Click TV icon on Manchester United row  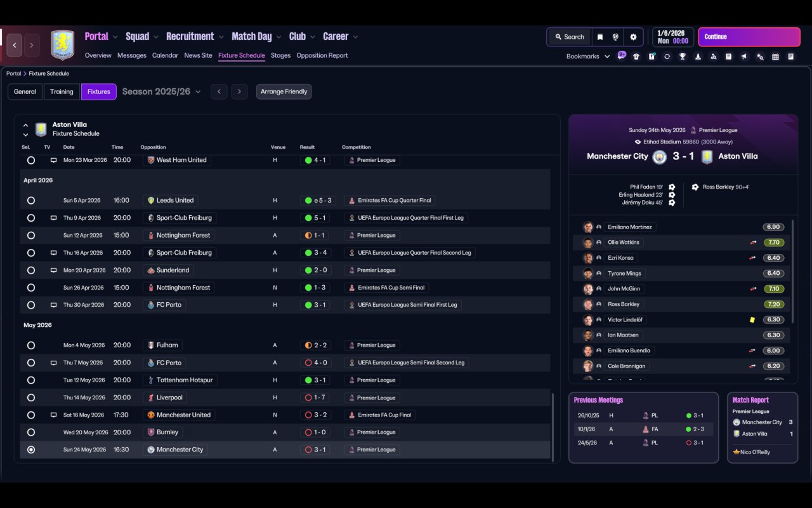coord(54,415)
